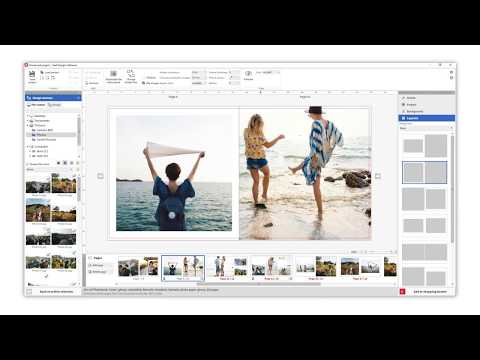The image size is (480, 360).
Task: Click the home icon at ribbon top right
Action: click(x=451, y=72)
